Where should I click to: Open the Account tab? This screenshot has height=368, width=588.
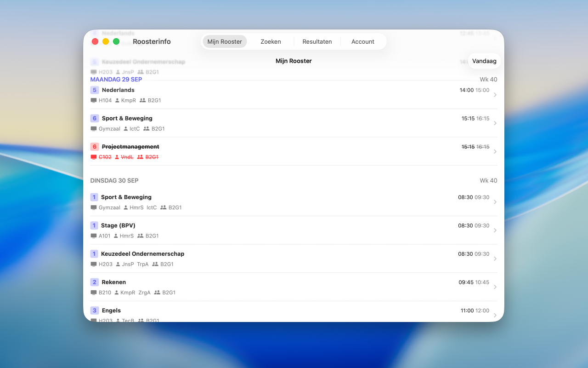[363, 41]
